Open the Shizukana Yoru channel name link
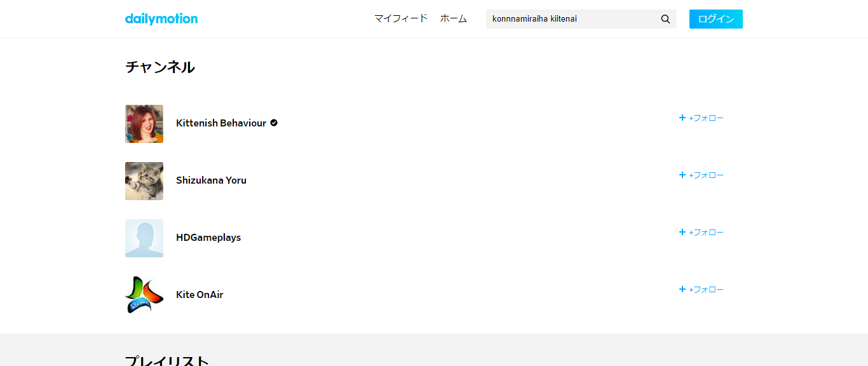This screenshot has height=366, width=868. [x=211, y=180]
